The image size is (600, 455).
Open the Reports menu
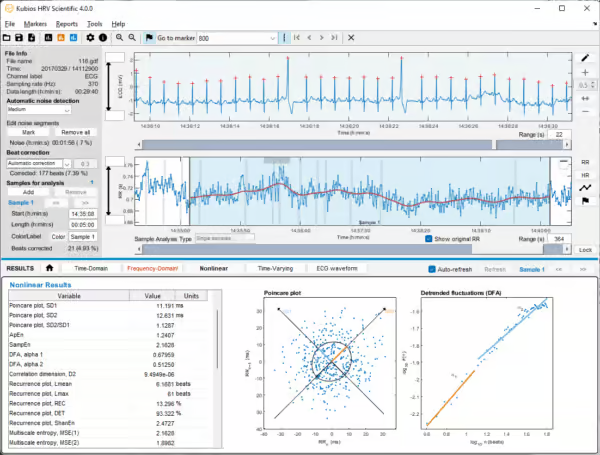pos(67,22)
